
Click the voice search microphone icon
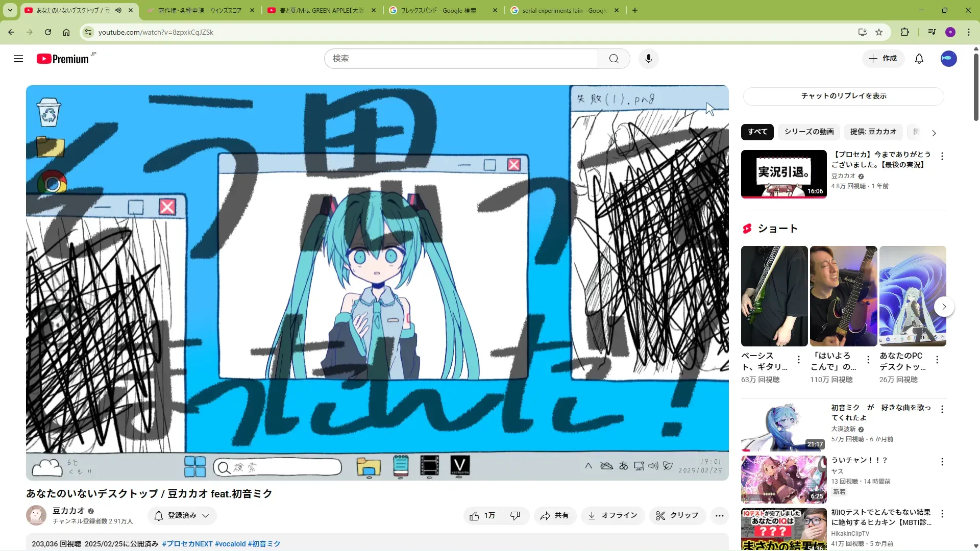coord(648,59)
